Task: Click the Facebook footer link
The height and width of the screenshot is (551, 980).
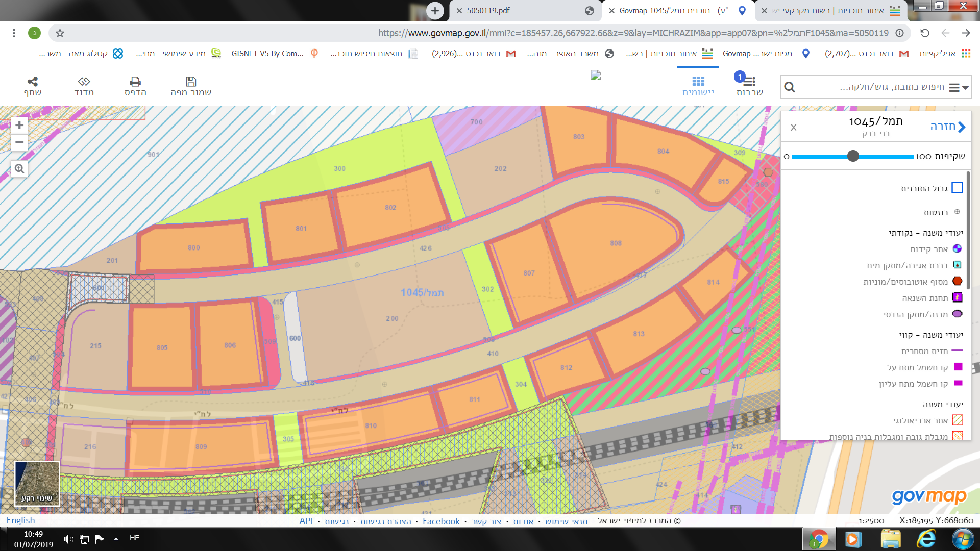Action: click(x=441, y=521)
